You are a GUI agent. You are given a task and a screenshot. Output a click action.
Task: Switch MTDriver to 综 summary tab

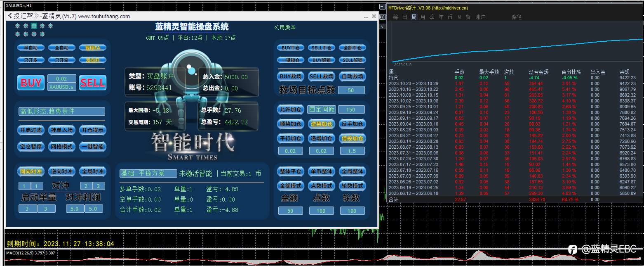click(395, 17)
